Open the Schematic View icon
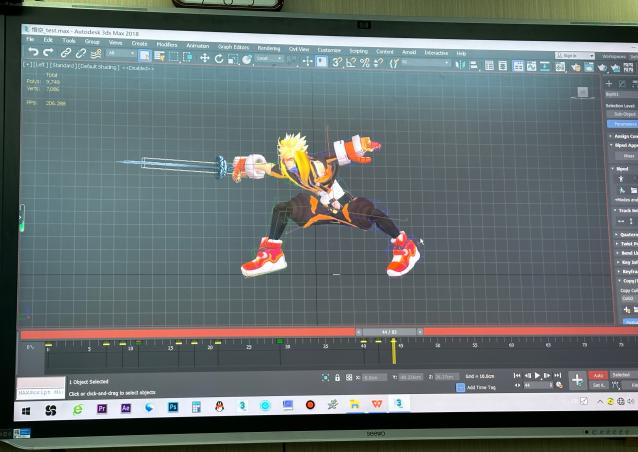The height and width of the screenshot is (452, 638). [x=545, y=67]
